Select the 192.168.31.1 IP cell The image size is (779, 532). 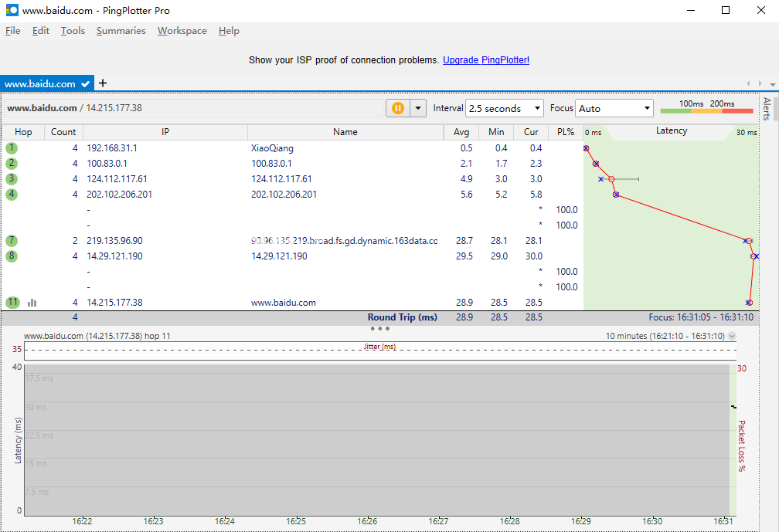tap(112, 148)
